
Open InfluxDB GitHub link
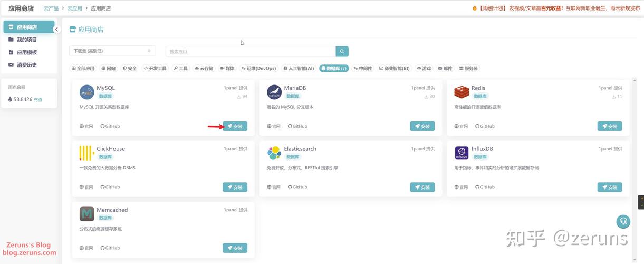485,187
